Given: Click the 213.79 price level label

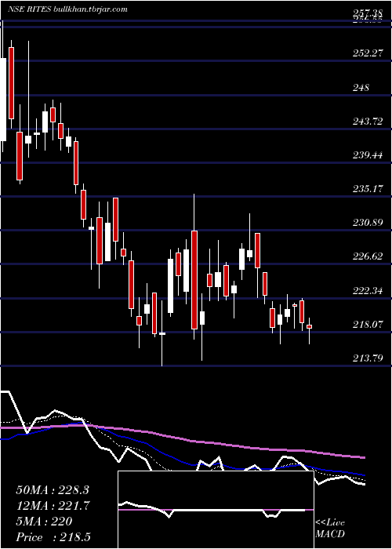Looking at the screenshot, I should (x=368, y=358).
